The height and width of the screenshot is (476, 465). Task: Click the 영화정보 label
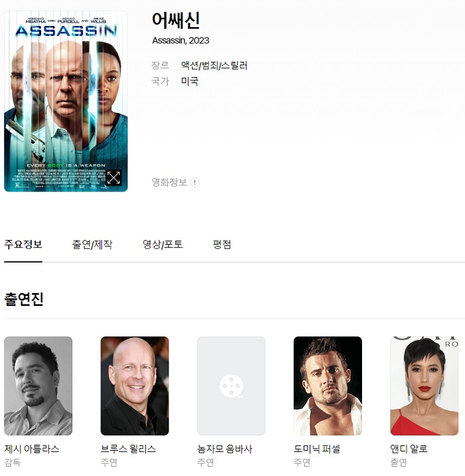[x=169, y=182]
